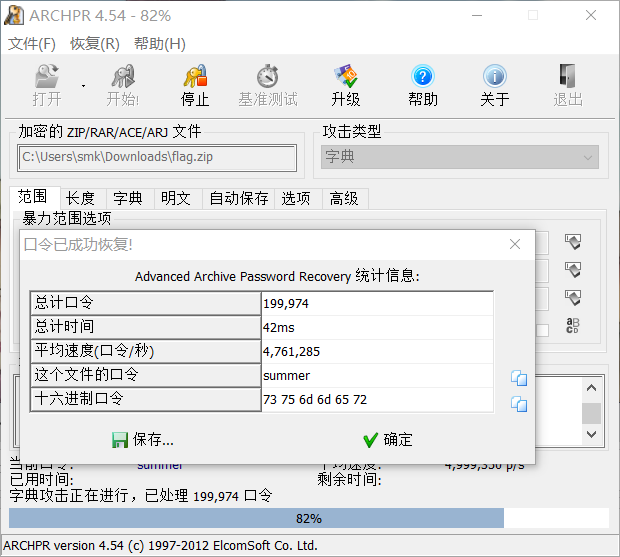This screenshot has width=620, height=557.
Task: Click the 保存... save button
Action: click(143, 440)
